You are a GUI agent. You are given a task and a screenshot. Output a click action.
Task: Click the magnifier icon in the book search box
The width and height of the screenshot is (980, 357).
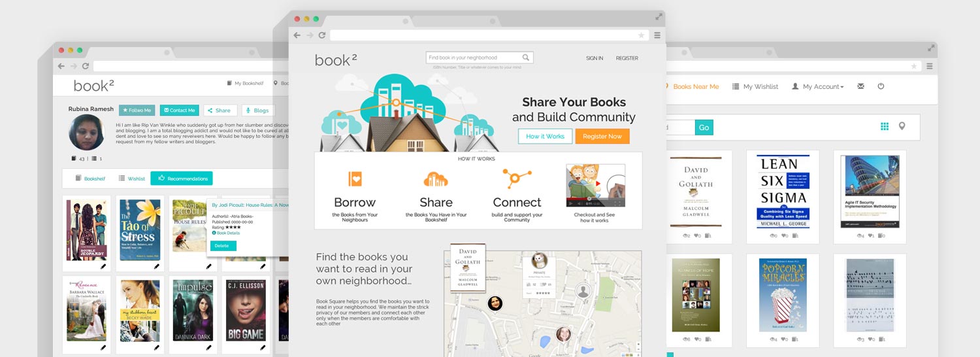tap(526, 58)
